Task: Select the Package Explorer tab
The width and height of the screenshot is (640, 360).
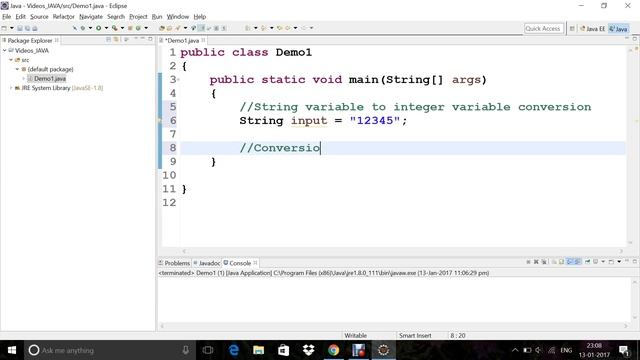Action: pyautogui.click(x=30, y=40)
